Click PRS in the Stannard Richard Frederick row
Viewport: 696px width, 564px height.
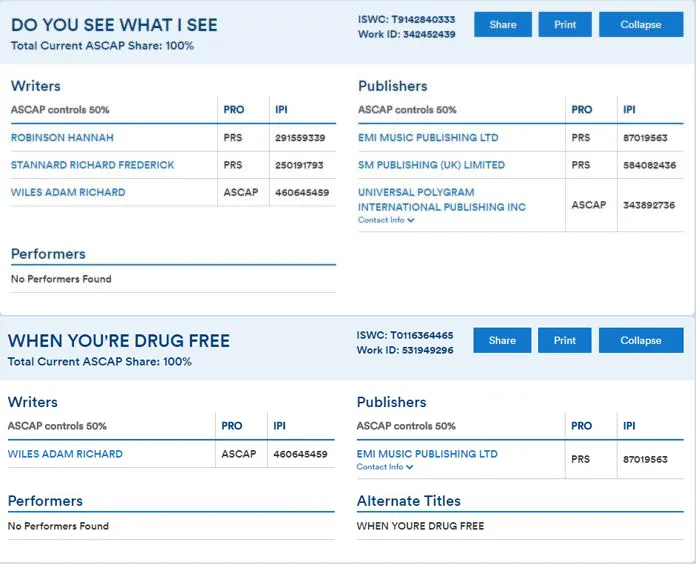(233, 166)
